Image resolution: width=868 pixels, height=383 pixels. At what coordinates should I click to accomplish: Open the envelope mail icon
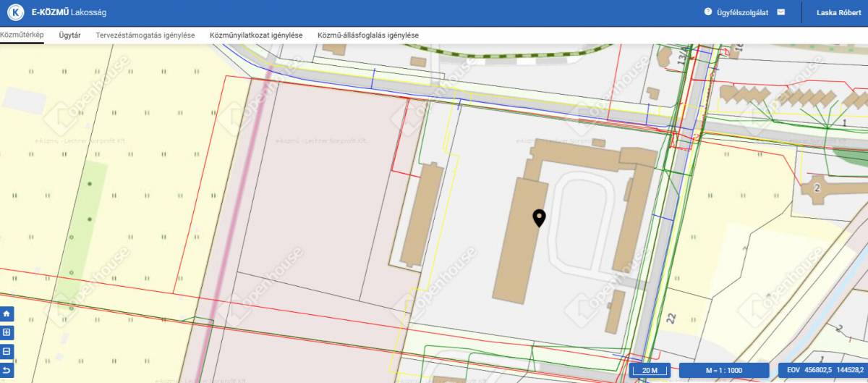click(x=780, y=12)
